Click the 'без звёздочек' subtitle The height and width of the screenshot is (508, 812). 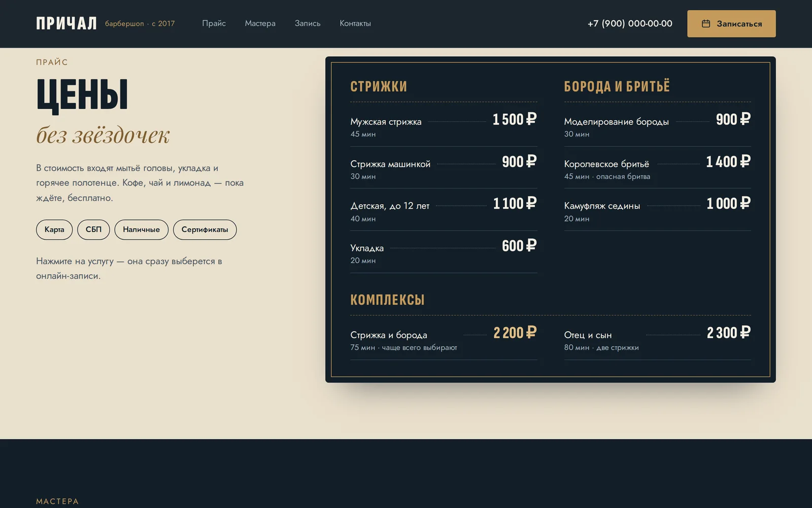103,135
